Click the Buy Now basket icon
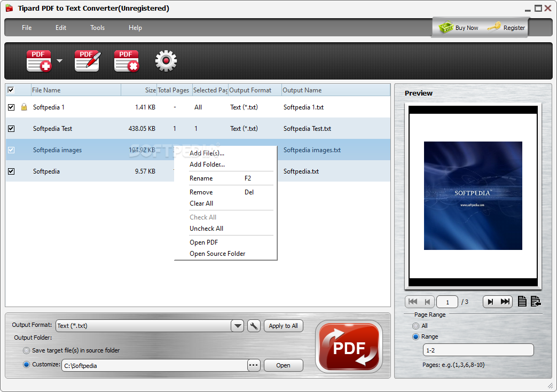The image size is (557, 392). click(446, 27)
